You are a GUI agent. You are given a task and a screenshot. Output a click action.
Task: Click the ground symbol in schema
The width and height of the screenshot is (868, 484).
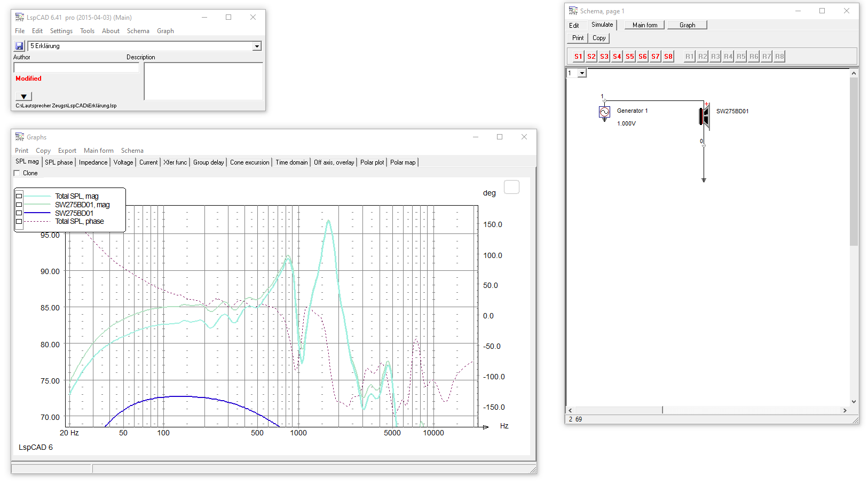tap(704, 180)
